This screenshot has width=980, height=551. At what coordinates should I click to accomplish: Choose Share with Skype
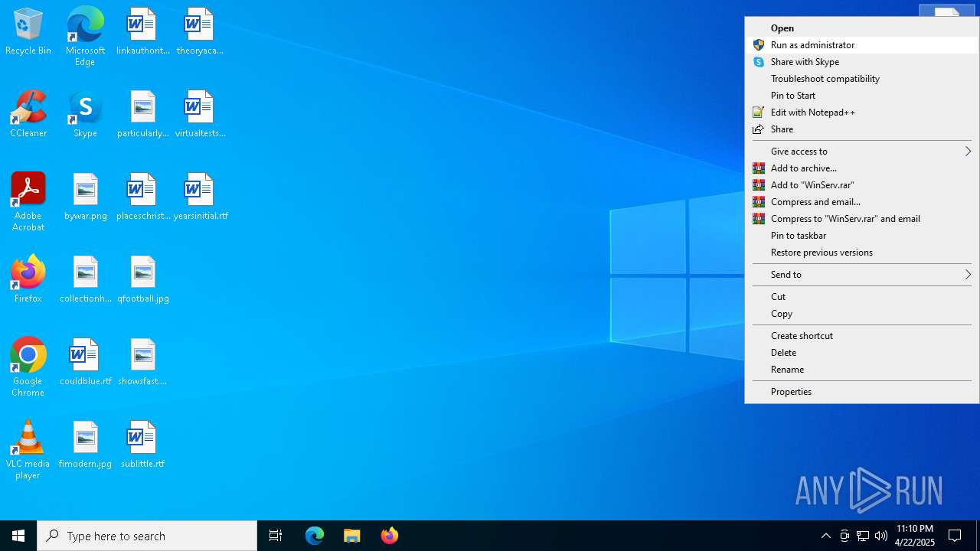point(862,62)
